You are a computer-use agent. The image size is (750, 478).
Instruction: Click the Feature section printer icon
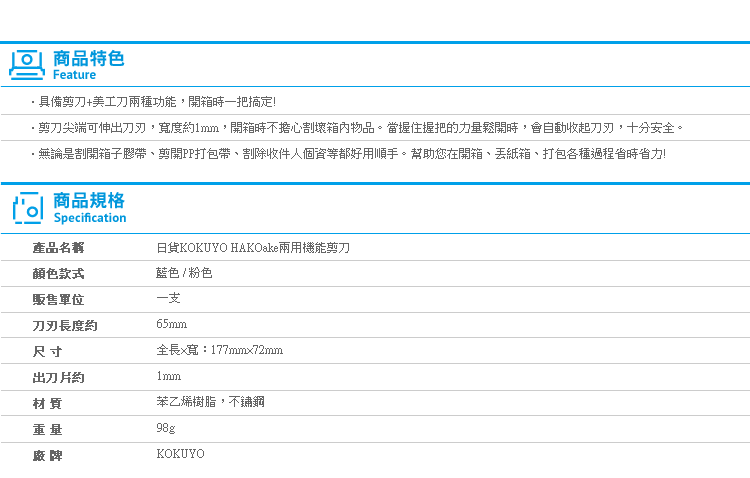(x=27, y=65)
